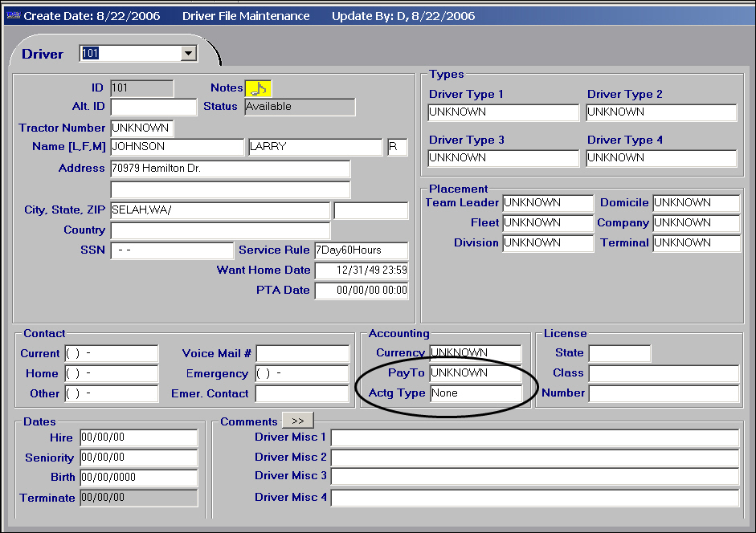Click the middle initial field R
Screen dimensions: 756x533
click(x=398, y=147)
